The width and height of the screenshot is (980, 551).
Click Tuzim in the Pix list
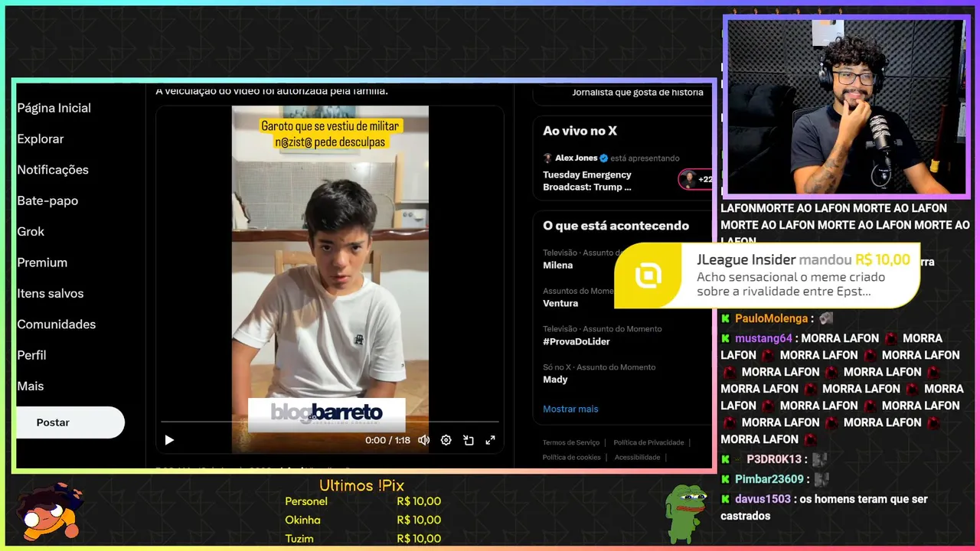click(299, 539)
